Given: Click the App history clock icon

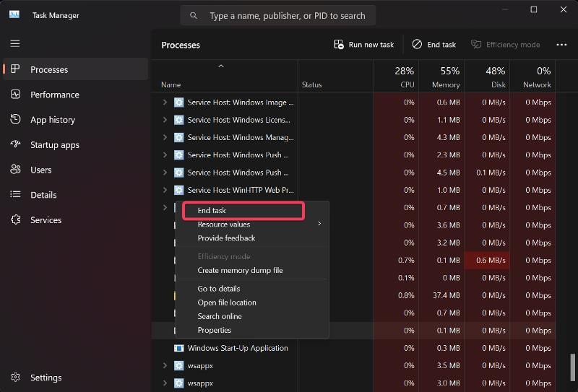Looking at the screenshot, I should (x=15, y=119).
